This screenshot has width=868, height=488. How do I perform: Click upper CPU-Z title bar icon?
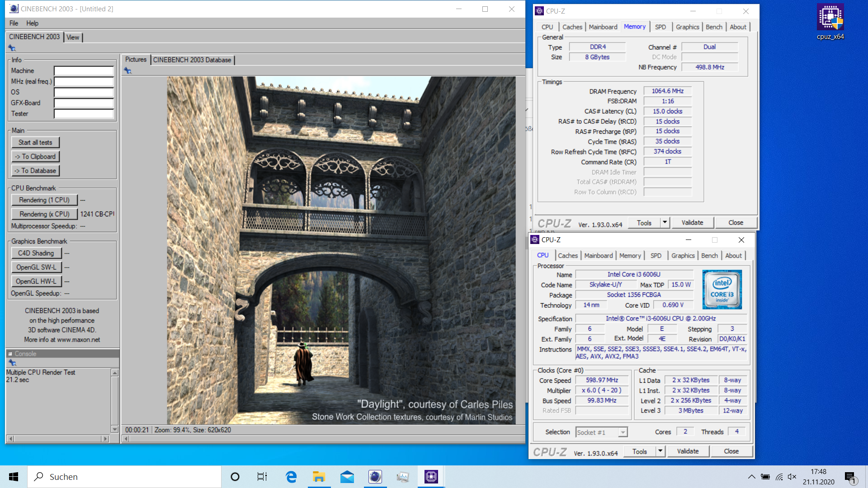(539, 11)
